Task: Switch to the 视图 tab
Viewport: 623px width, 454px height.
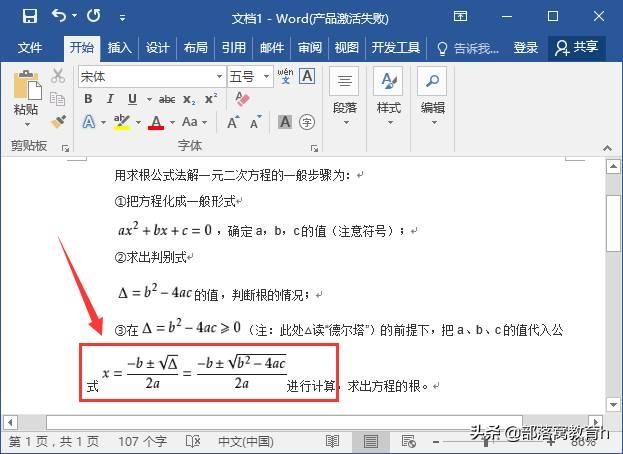Action: tap(346, 48)
